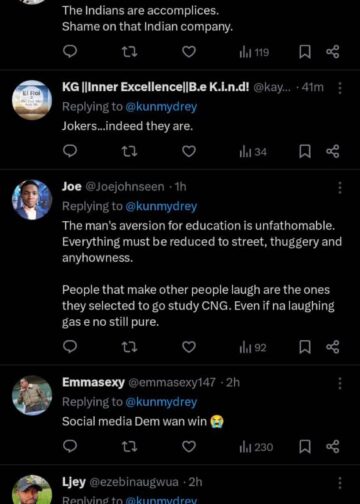
Task: Open @kunmydrey mention in Joe's reply
Action: [x=161, y=206]
